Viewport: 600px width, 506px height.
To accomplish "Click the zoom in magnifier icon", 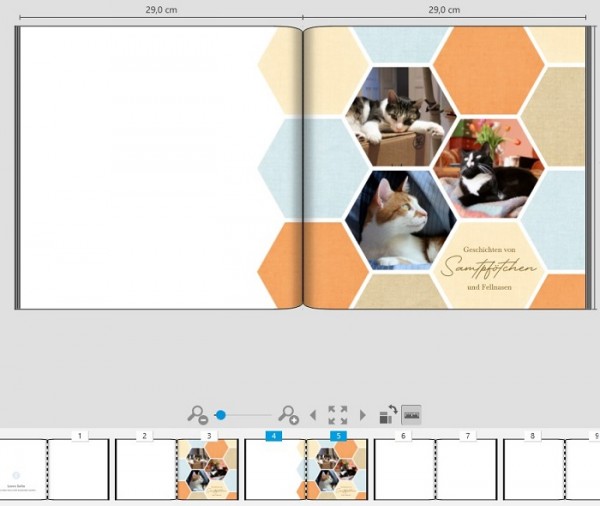I will [x=288, y=415].
